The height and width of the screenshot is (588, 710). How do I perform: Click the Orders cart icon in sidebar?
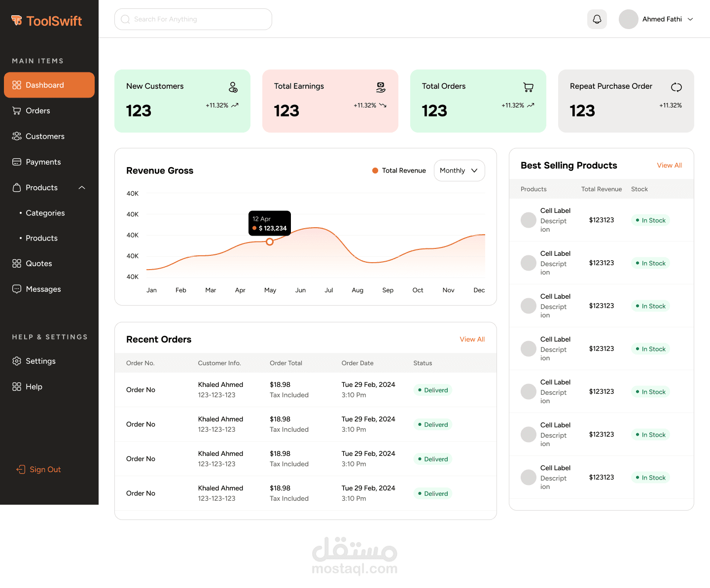pyautogui.click(x=17, y=110)
